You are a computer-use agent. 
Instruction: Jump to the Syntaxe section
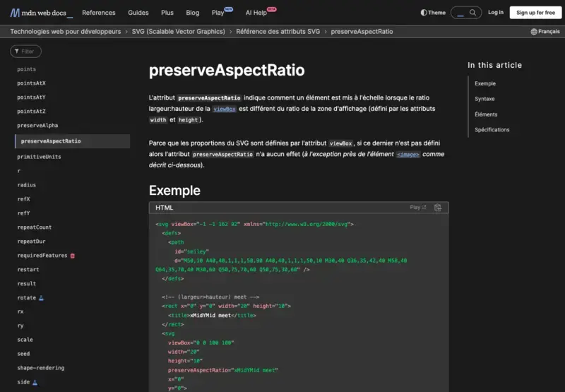[484, 99]
